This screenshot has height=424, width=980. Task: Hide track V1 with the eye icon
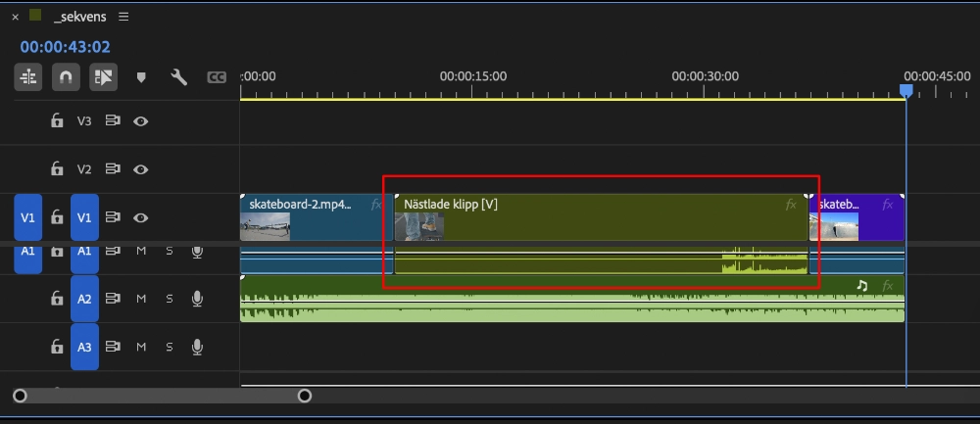tap(140, 217)
